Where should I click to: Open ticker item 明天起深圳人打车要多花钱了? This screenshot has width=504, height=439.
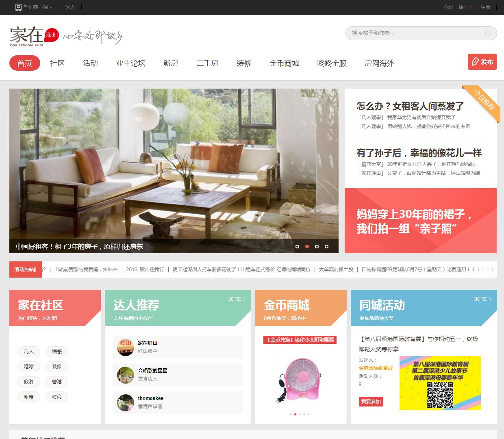tap(241, 269)
